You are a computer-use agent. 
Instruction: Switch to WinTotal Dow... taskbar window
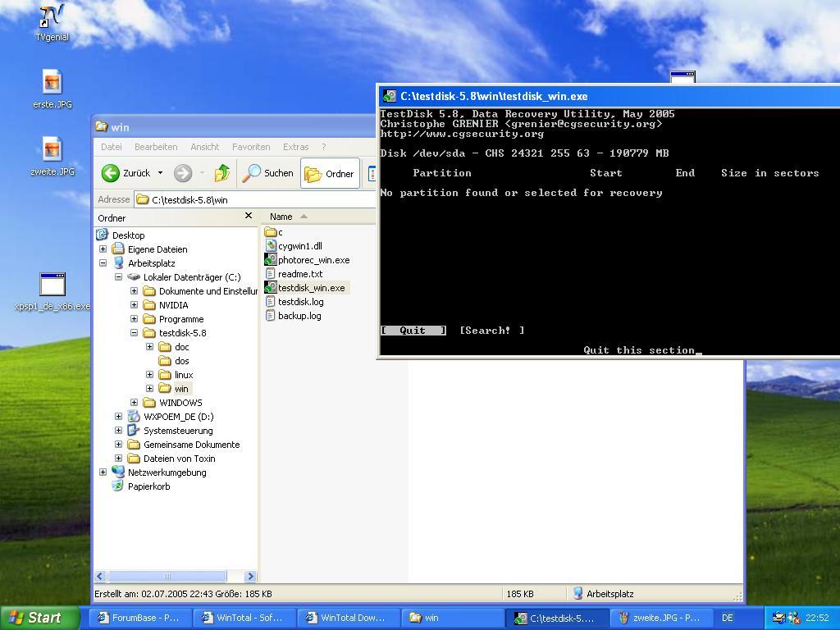pos(347,618)
